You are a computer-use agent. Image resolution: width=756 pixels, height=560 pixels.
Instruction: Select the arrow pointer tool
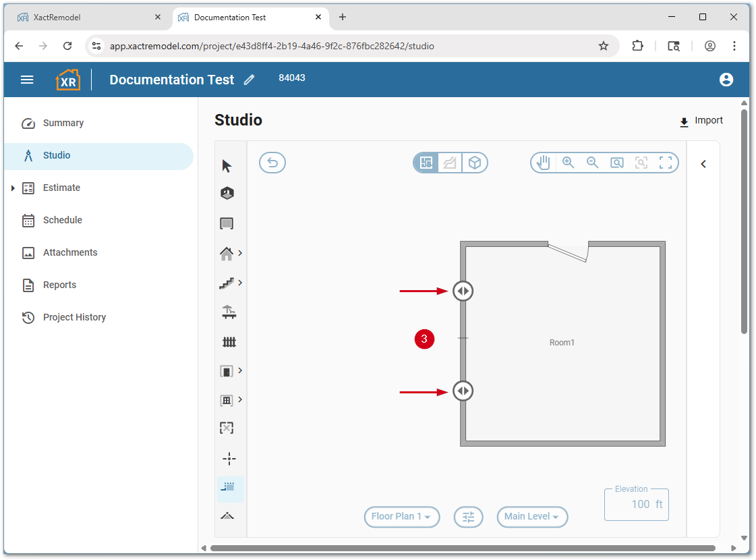(227, 166)
